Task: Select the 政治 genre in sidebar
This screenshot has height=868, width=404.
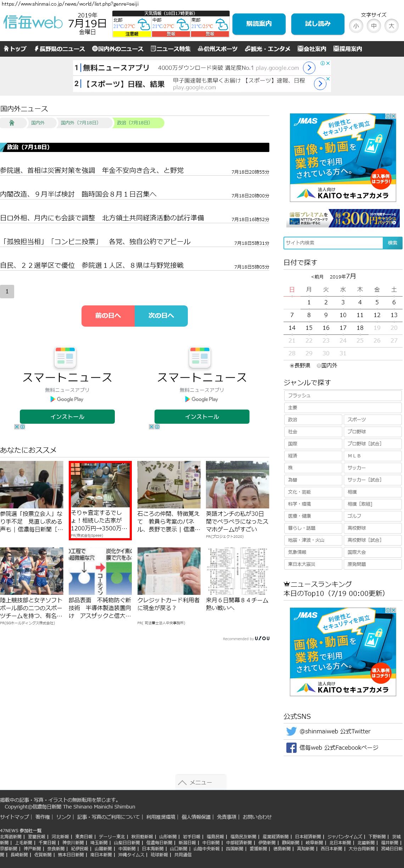Action: (x=313, y=419)
